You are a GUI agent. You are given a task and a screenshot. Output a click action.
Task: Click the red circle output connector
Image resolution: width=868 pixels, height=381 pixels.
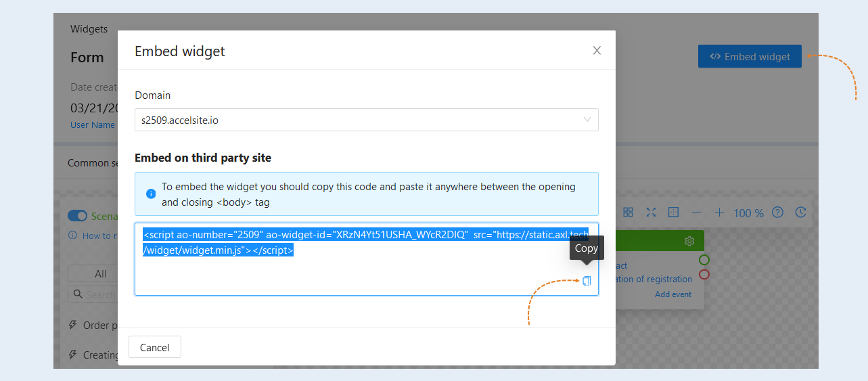704,274
